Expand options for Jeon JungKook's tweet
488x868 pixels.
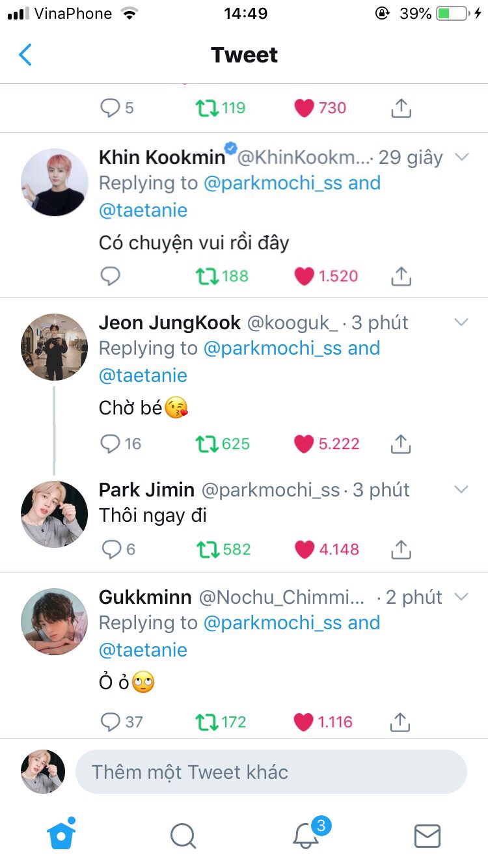tap(461, 323)
